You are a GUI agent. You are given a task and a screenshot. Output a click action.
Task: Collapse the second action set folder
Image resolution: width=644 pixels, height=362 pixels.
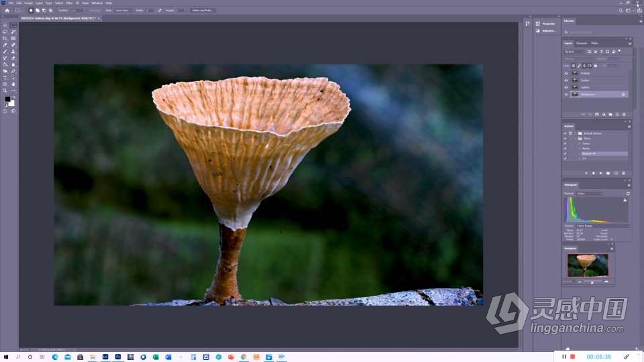(575, 138)
